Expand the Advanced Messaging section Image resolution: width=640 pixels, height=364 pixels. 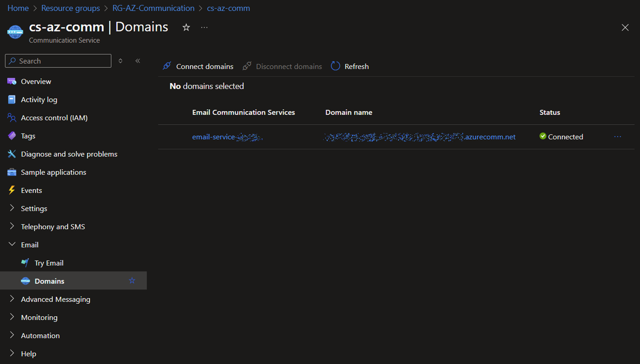coord(12,299)
